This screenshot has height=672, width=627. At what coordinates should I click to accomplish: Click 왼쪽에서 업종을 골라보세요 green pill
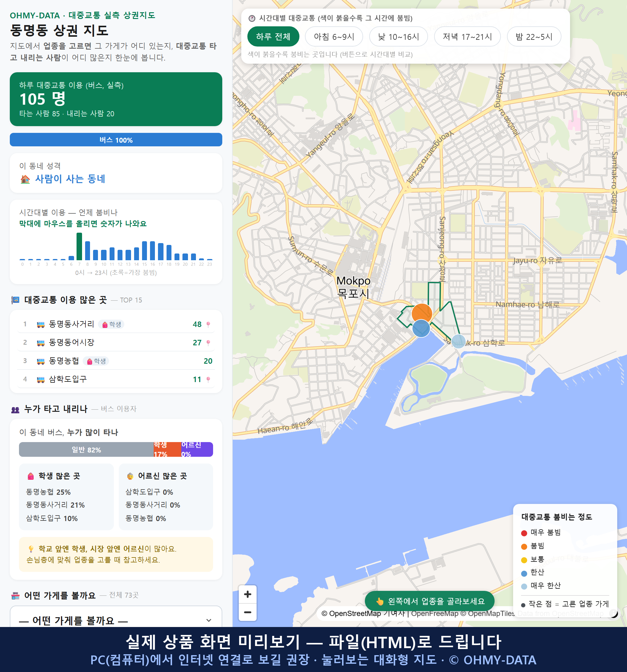[x=429, y=601]
